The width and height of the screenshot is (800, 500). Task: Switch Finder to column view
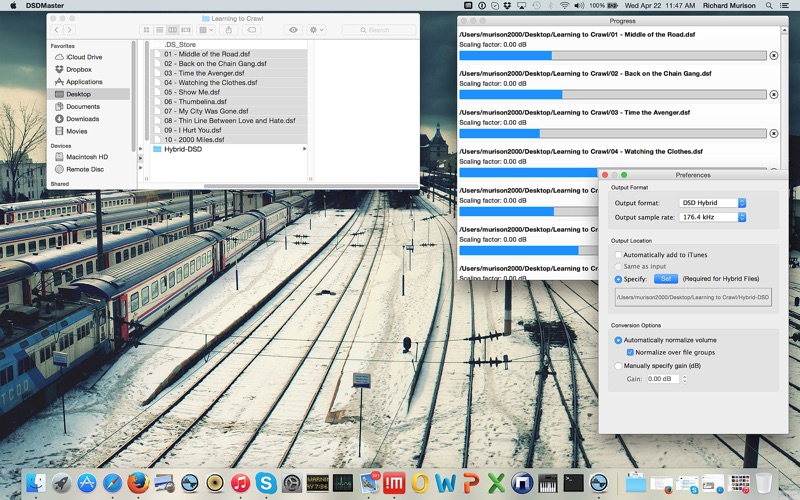(x=172, y=30)
